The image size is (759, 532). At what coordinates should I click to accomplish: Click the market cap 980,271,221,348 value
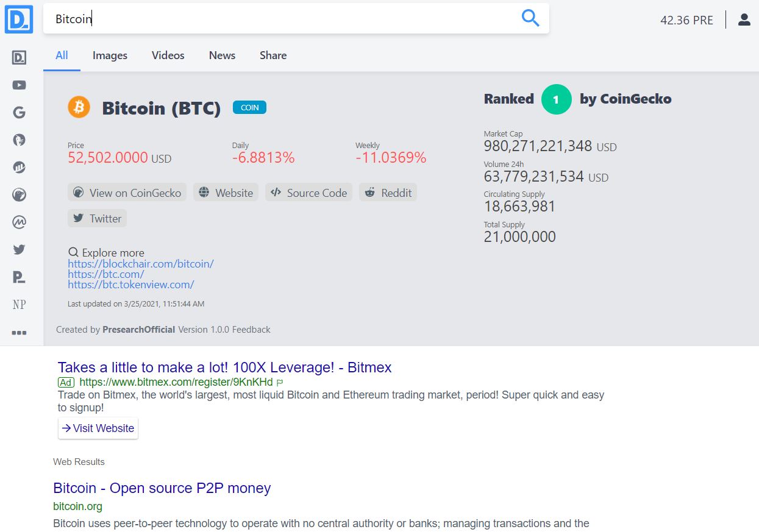pyautogui.click(x=538, y=146)
